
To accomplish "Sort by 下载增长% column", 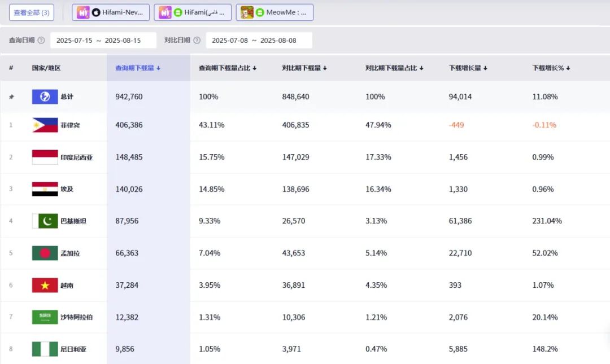I will click(551, 68).
